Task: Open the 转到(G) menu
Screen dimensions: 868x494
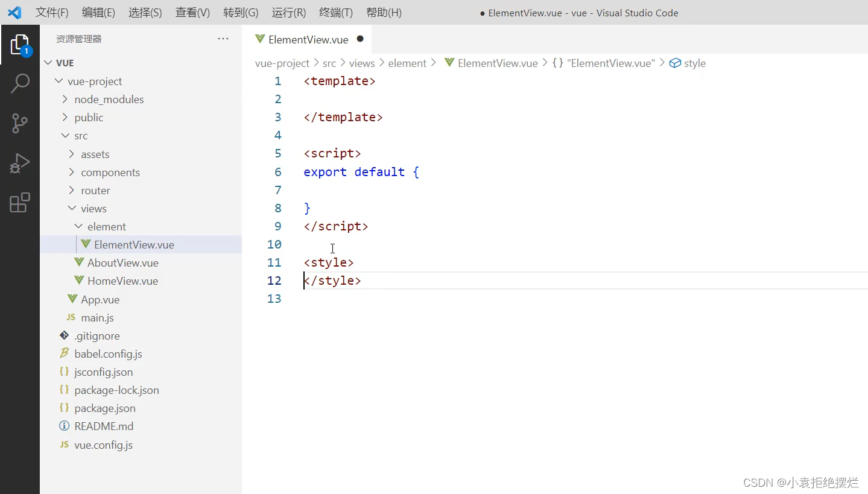Action: 241,13
